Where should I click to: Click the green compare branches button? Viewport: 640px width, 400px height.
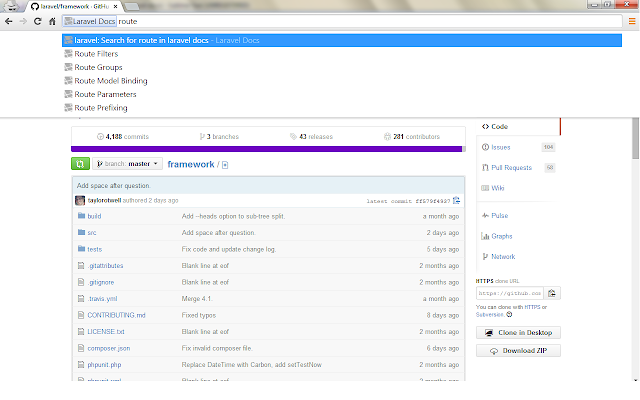[x=80, y=164]
